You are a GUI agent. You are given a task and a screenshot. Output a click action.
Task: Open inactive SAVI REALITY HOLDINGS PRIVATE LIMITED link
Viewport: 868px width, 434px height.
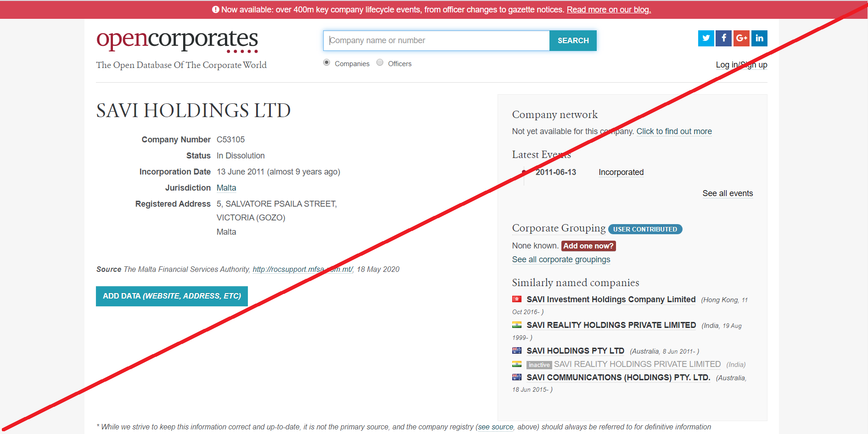tap(637, 364)
